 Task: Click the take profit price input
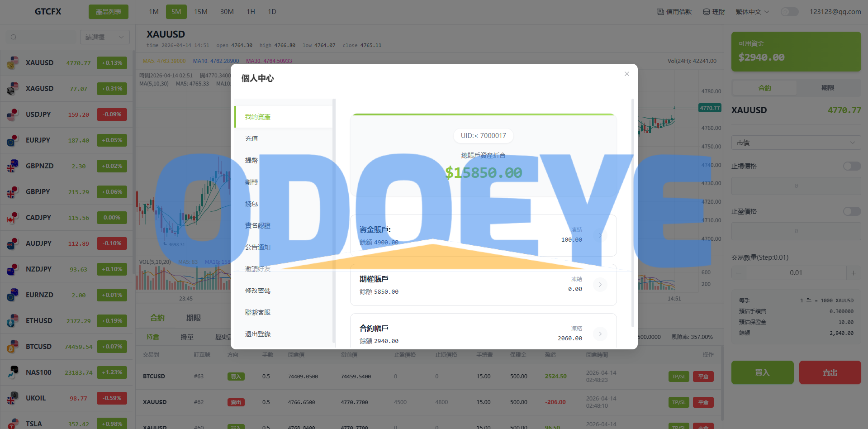pyautogui.click(x=796, y=231)
